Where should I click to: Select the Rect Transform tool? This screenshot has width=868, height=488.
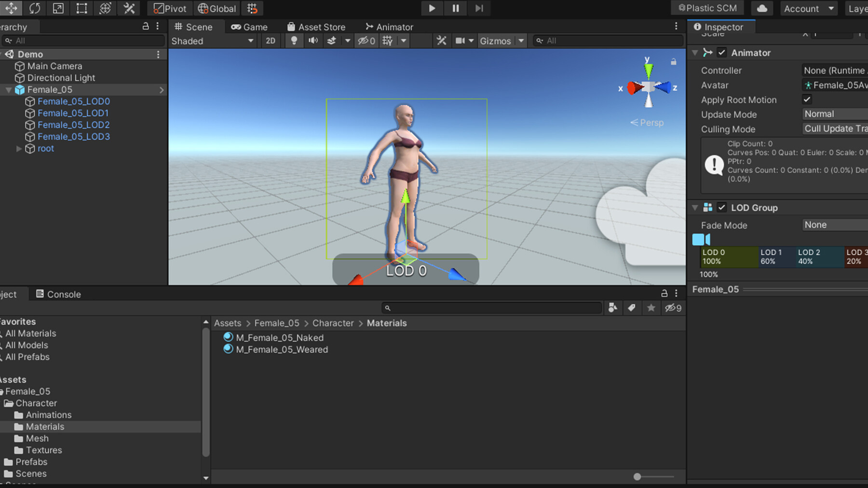click(81, 8)
